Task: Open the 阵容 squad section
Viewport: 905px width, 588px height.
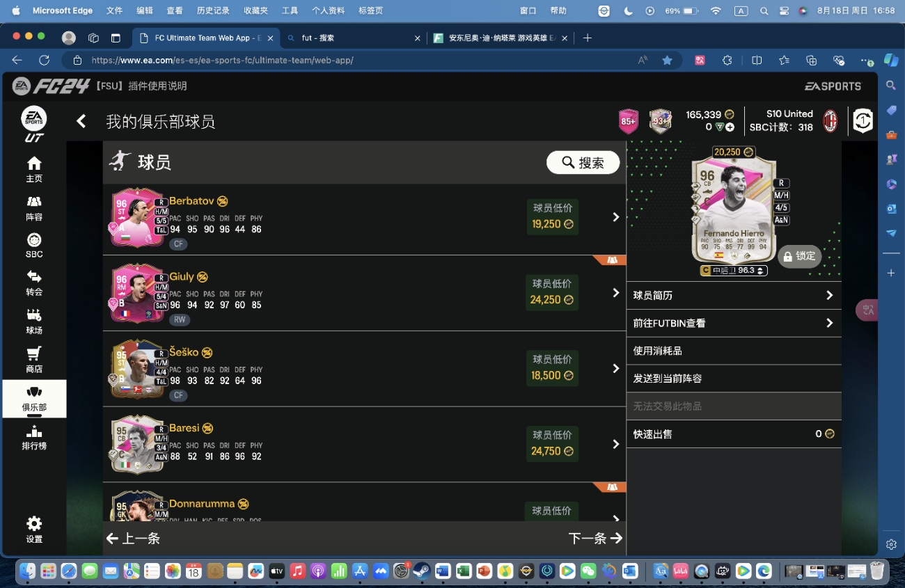Action: (x=34, y=208)
